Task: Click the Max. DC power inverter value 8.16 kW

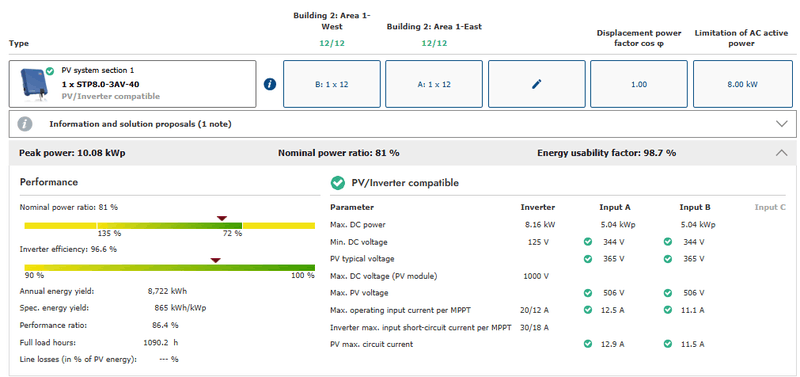Action: (x=540, y=224)
